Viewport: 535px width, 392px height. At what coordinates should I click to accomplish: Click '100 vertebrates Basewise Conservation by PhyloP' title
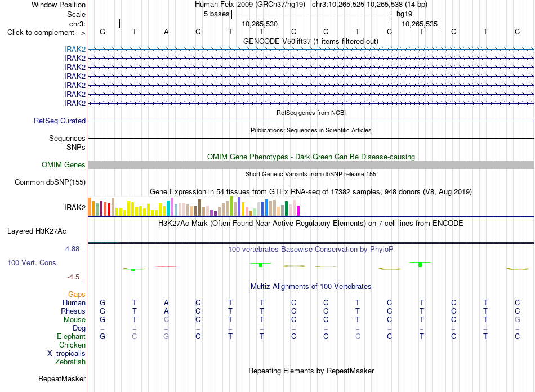tap(311, 250)
